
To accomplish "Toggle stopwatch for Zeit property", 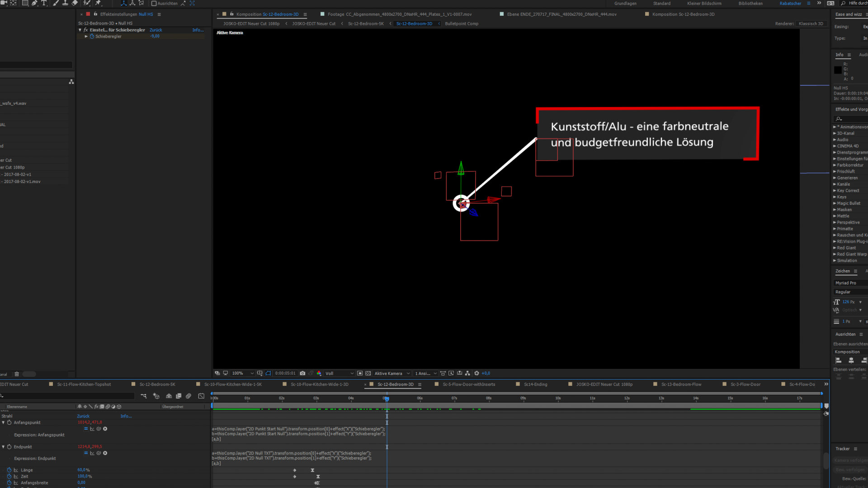I will tap(9, 476).
